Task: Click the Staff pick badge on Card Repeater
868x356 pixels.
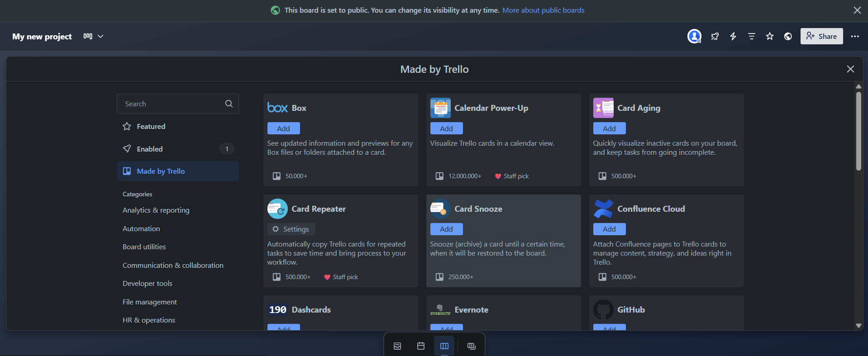Action: click(x=341, y=277)
